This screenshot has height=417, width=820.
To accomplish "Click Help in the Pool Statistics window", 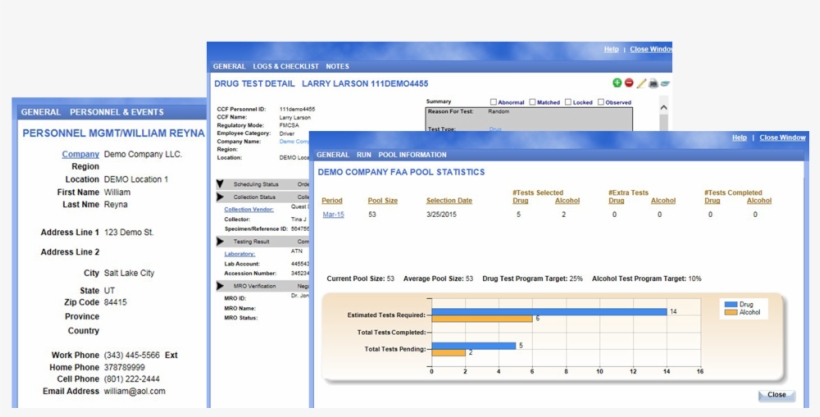I will [x=739, y=138].
